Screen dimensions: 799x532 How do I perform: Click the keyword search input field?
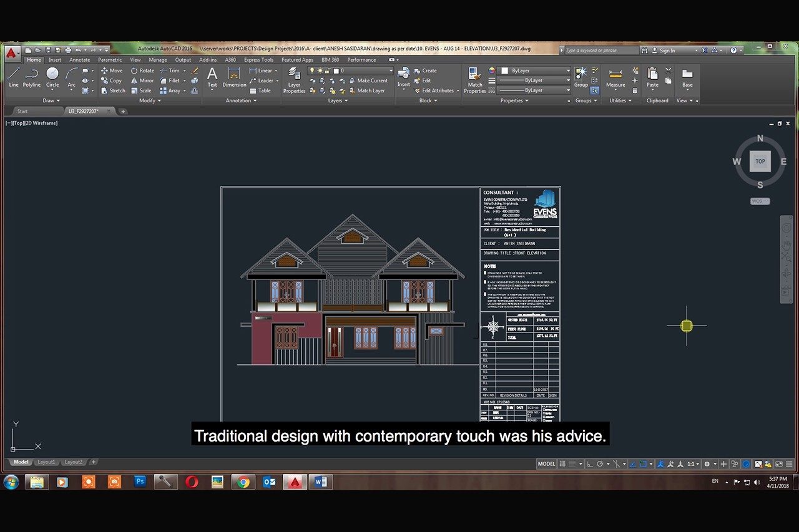click(x=600, y=51)
